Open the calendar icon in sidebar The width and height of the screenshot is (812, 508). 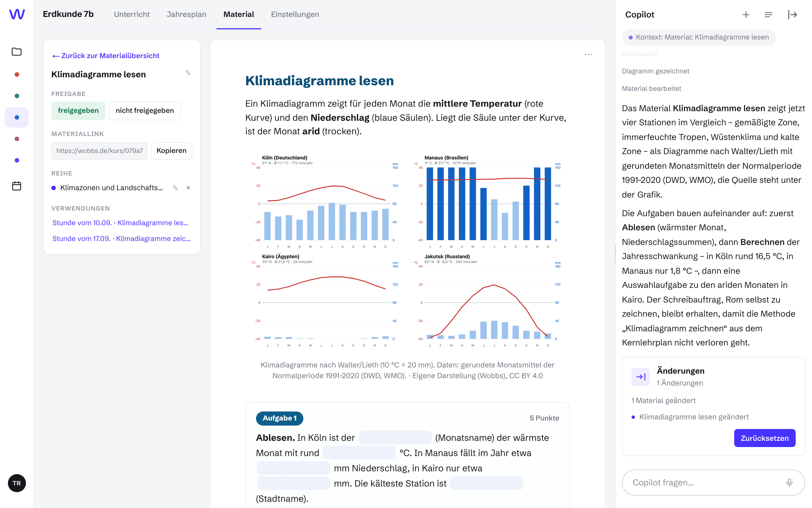point(17,186)
